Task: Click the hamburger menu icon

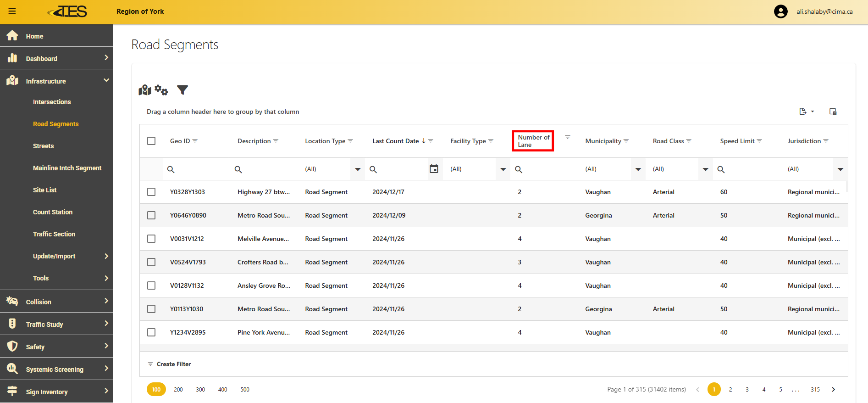Action: (x=12, y=11)
